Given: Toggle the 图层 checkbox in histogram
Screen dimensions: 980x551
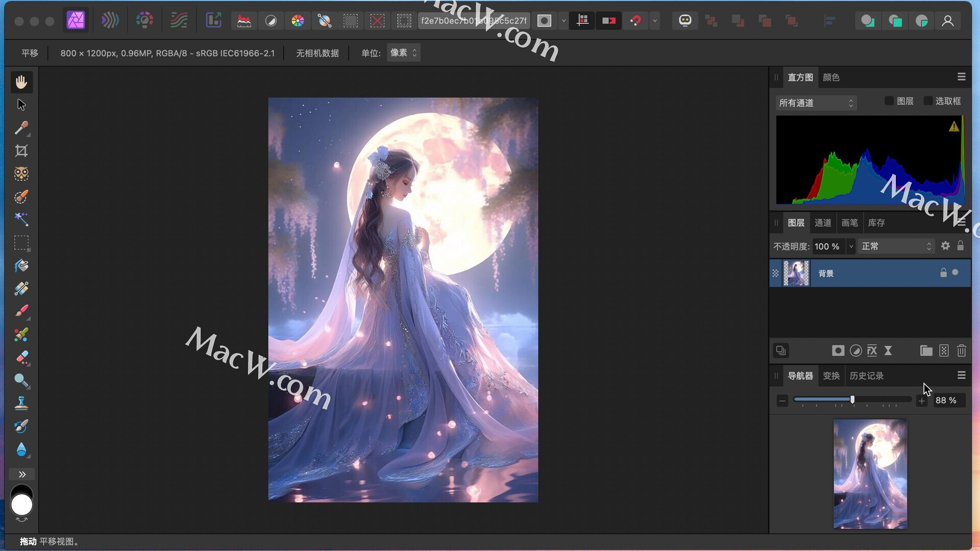Looking at the screenshot, I should 889,101.
